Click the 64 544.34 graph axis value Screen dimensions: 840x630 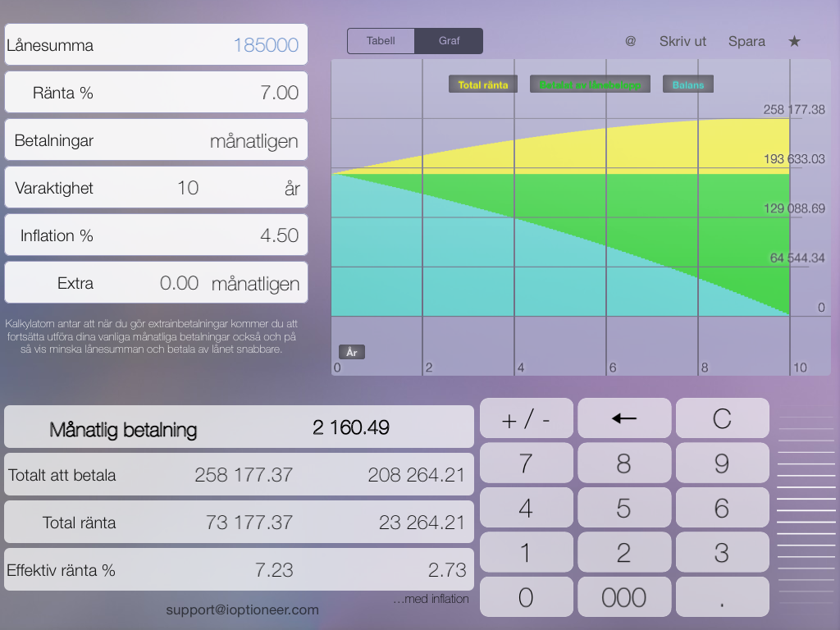(x=797, y=258)
